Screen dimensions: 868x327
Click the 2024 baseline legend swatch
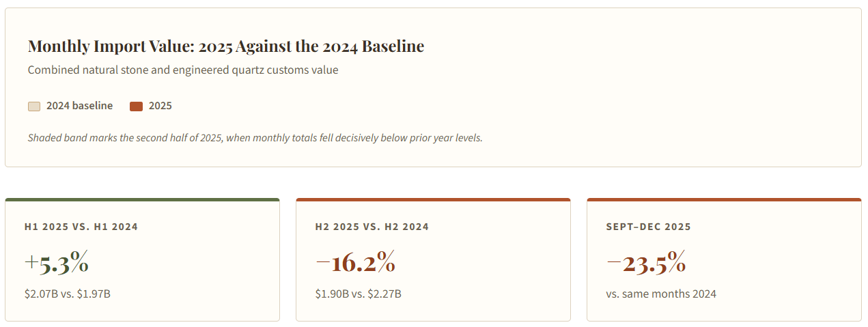(34, 106)
